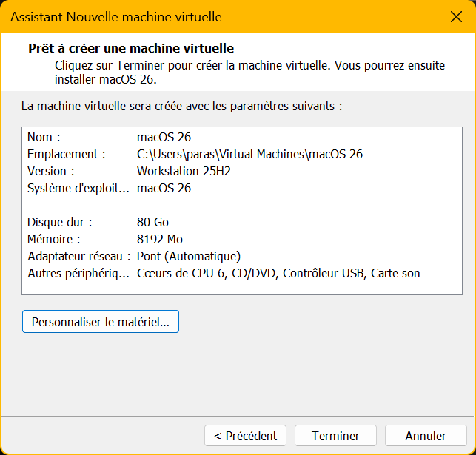
Task: Click the Système d'exploit... label
Action: [77, 188]
